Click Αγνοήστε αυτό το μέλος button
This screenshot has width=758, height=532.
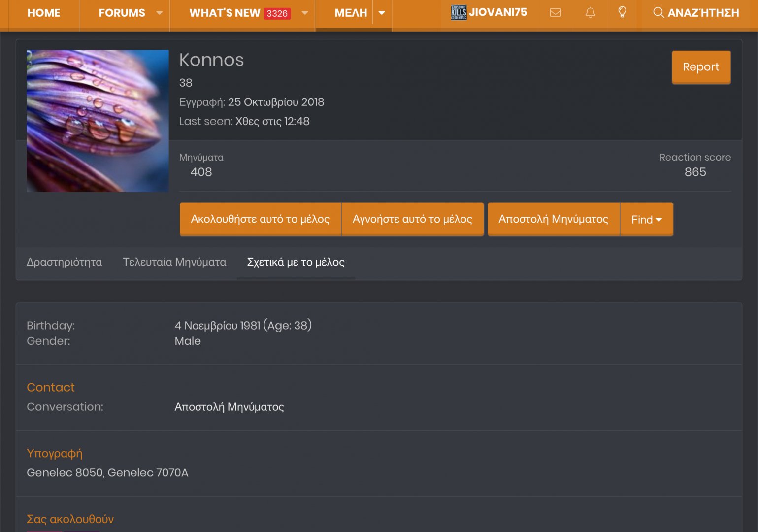click(x=412, y=219)
